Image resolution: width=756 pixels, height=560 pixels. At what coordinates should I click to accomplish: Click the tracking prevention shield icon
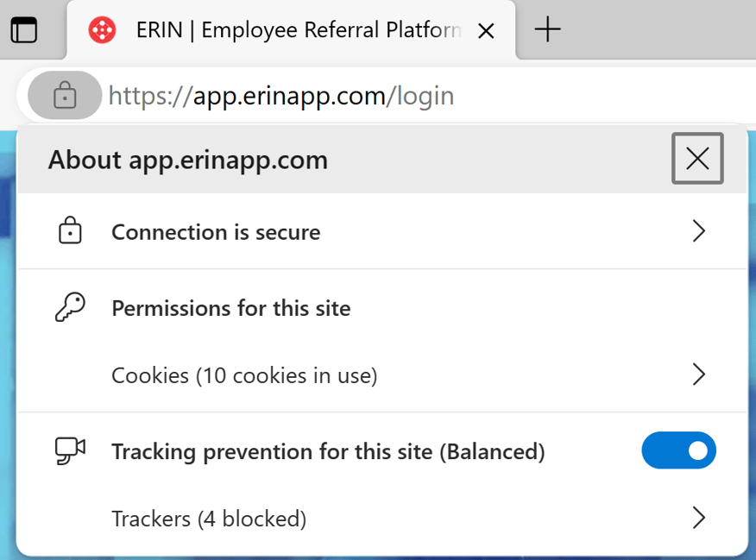[69, 450]
